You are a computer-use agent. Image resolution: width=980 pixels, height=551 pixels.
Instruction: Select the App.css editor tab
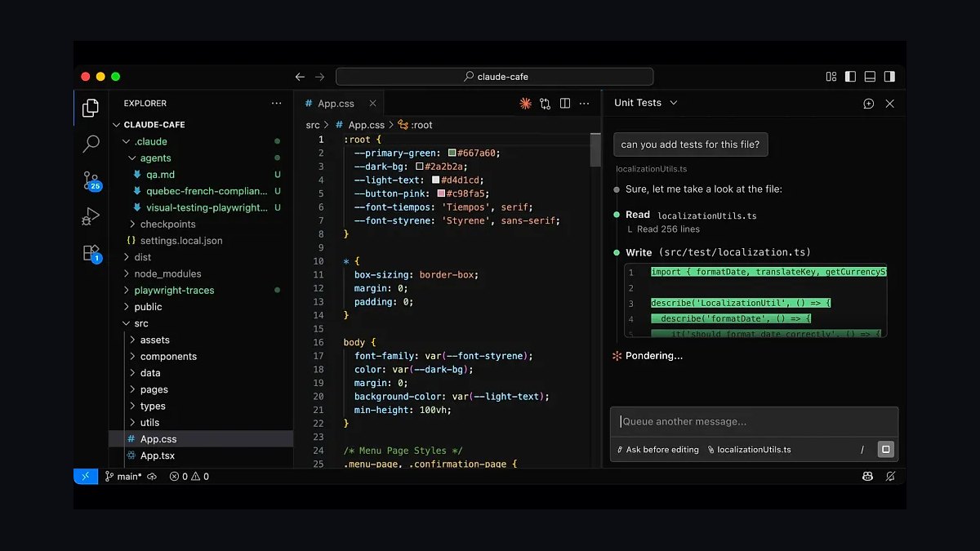click(x=339, y=104)
